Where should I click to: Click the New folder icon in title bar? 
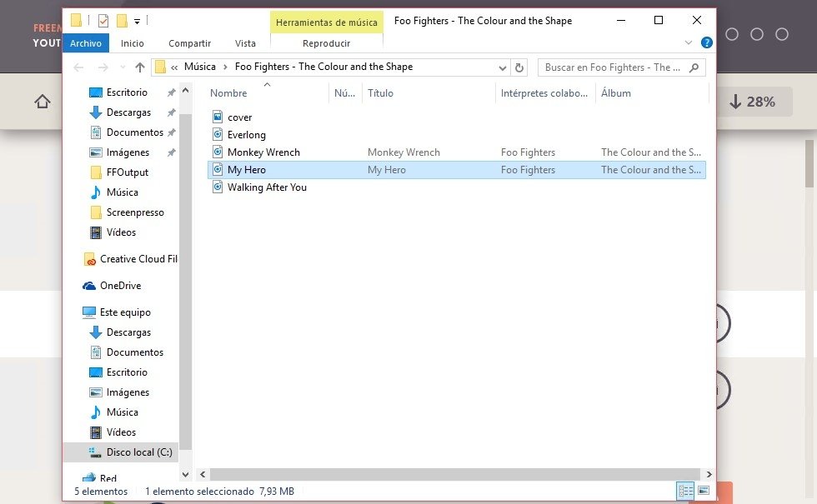[122, 21]
